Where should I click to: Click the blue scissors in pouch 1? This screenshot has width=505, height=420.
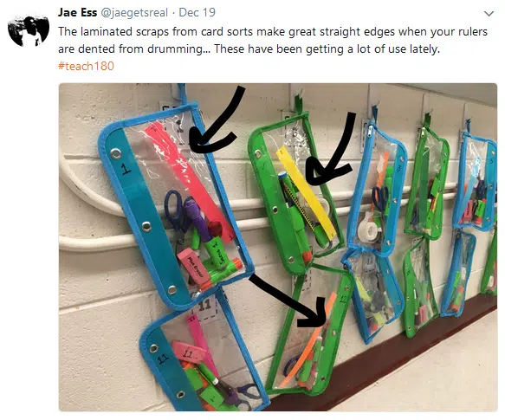[x=176, y=210]
